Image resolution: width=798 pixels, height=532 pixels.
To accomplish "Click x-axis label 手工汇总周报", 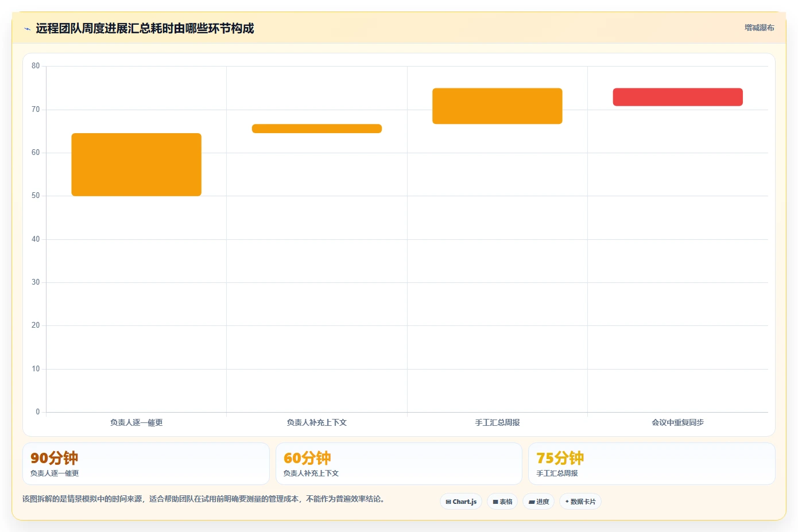I will coord(497,422).
